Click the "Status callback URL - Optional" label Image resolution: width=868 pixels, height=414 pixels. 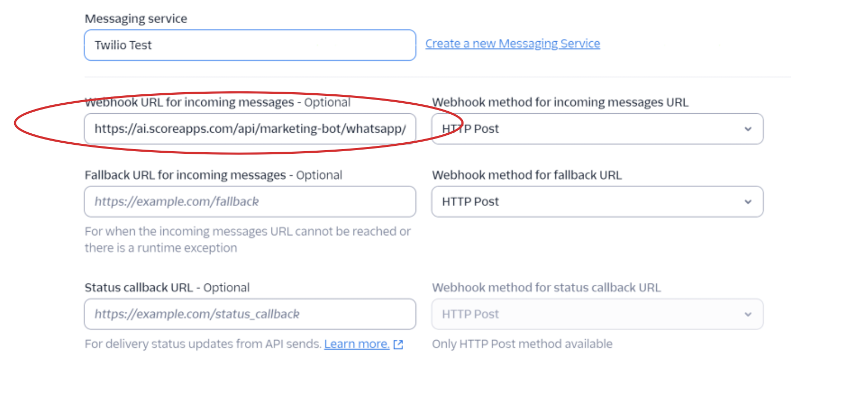(x=167, y=288)
